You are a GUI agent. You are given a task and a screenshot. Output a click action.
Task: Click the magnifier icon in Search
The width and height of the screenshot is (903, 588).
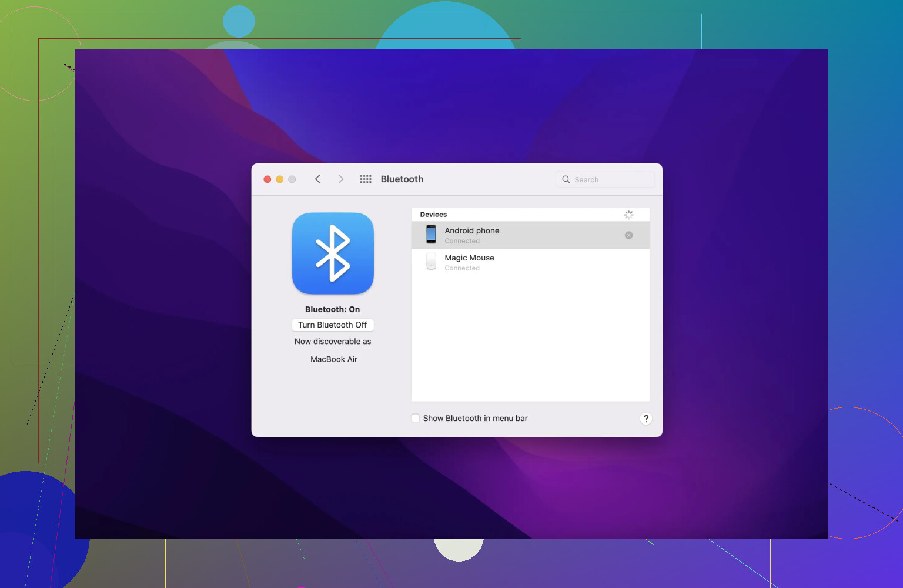(x=566, y=179)
